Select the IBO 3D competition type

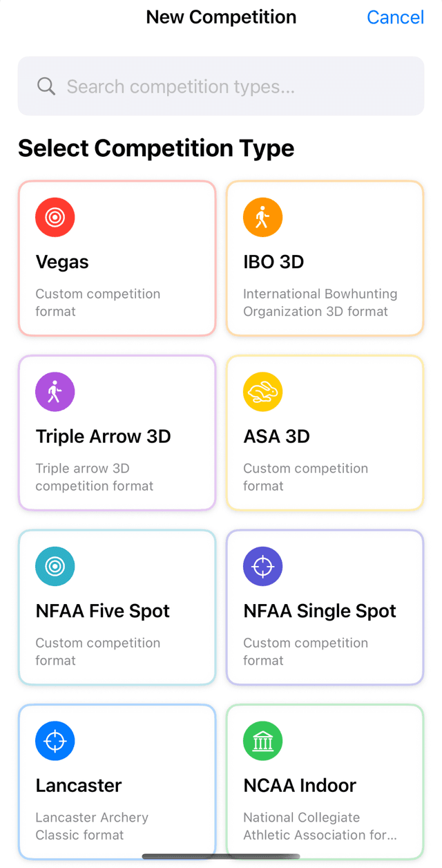(325, 258)
